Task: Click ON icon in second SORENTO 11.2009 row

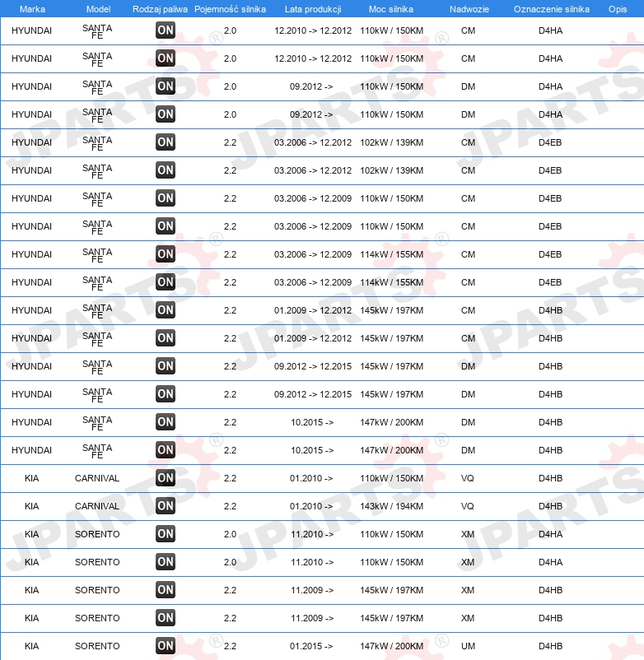Action: (165, 617)
